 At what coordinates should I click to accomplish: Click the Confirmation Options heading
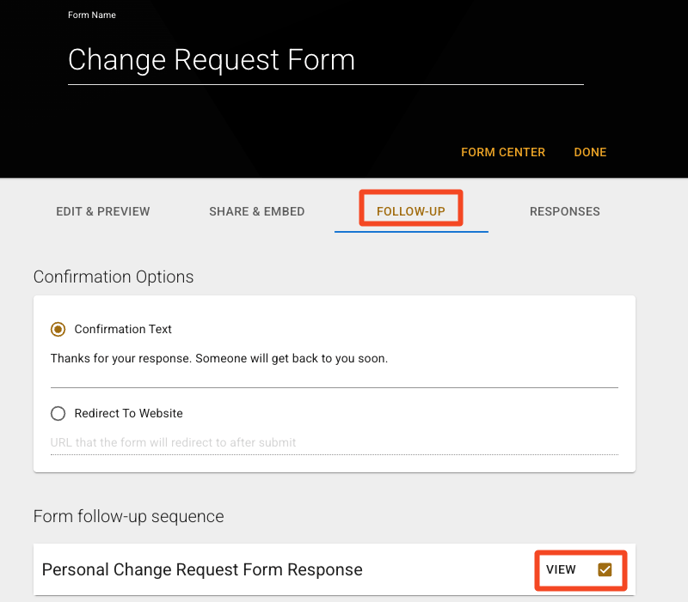click(x=113, y=277)
